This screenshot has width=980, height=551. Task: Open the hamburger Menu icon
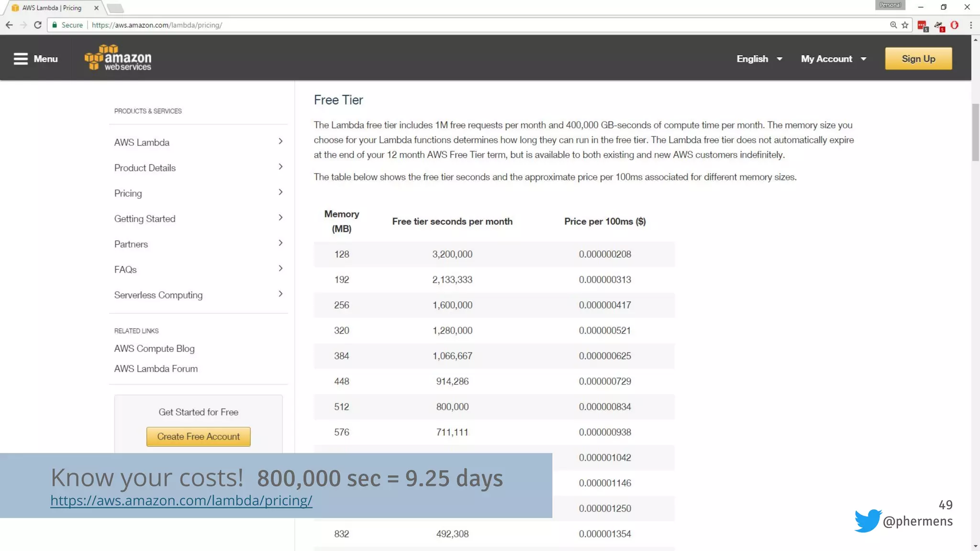(x=21, y=59)
